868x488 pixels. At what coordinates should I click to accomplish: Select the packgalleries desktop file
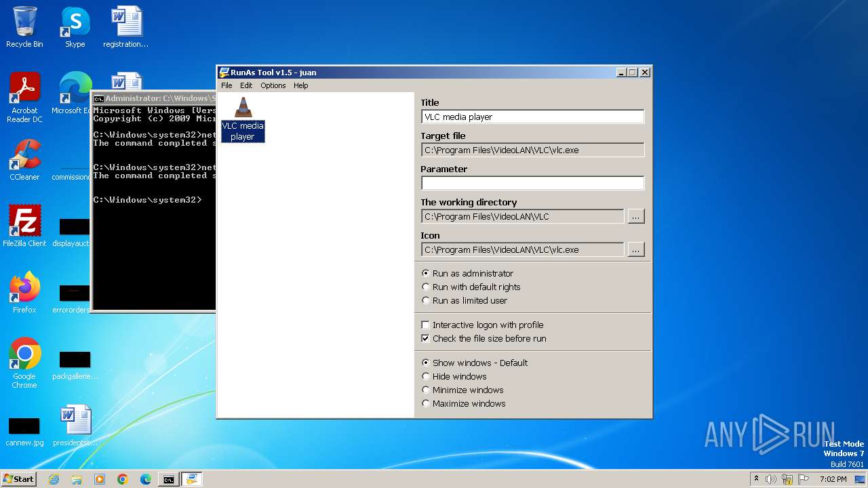tap(75, 366)
